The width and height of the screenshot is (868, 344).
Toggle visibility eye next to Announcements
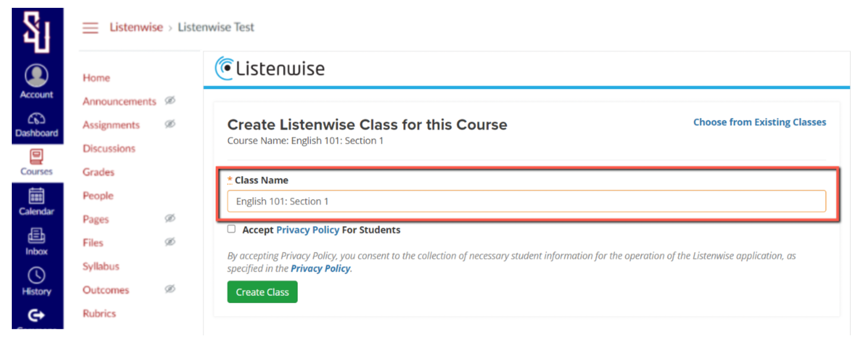tap(170, 101)
